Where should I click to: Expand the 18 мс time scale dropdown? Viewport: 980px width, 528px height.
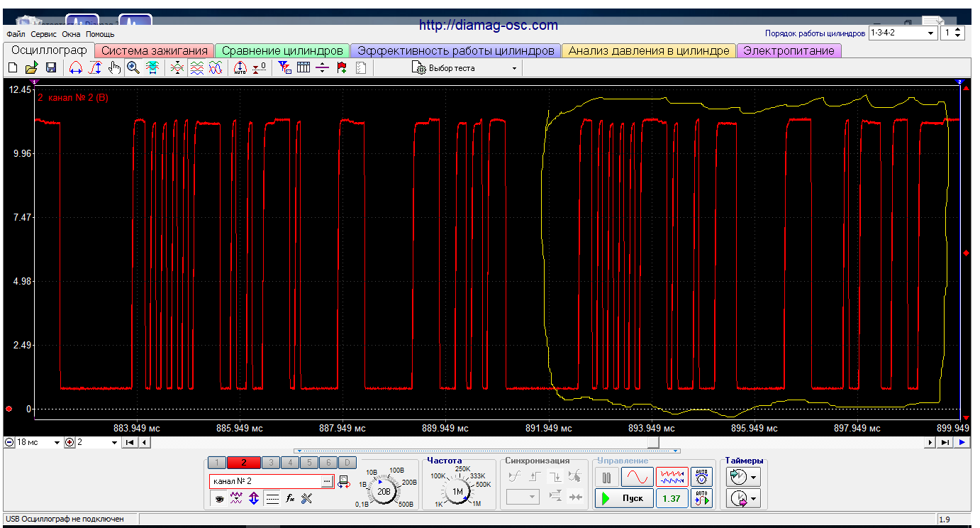pos(57,442)
